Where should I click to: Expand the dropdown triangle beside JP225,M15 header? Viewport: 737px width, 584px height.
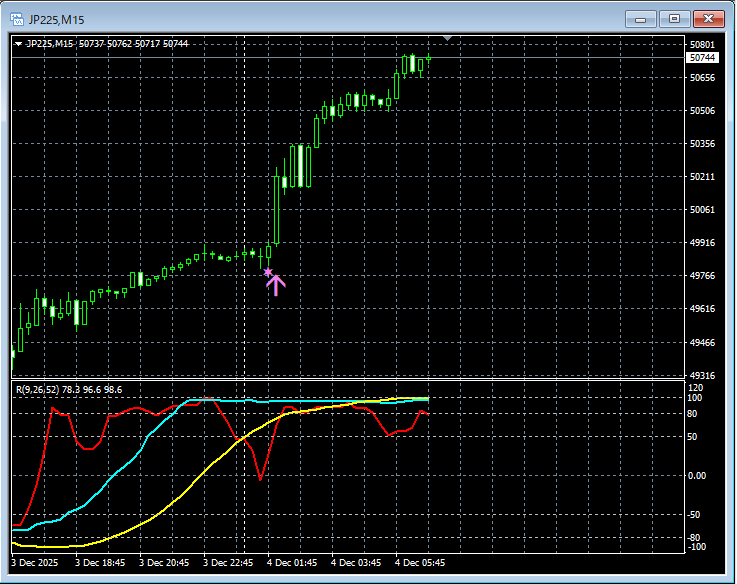(18, 44)
